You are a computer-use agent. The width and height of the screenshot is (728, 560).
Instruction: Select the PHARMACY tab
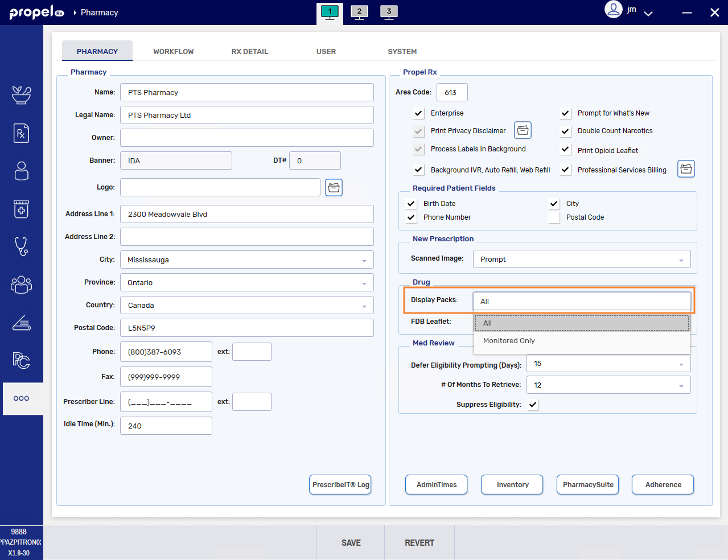point(97,51)
